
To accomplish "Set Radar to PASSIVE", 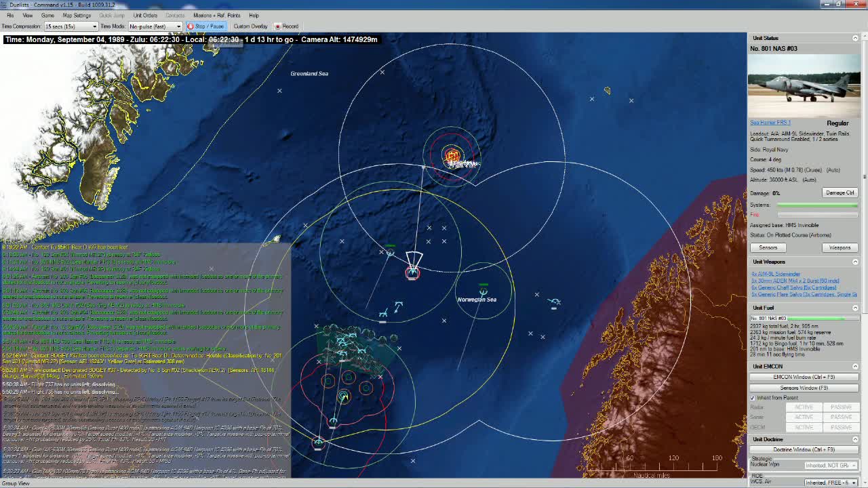I will click(x=841, y=407).
